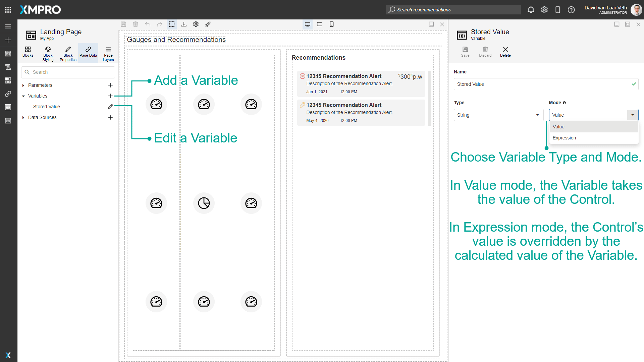Expand the Parameters tree node
The width and height of the screenshot is (644, 362).
(23, 85)
